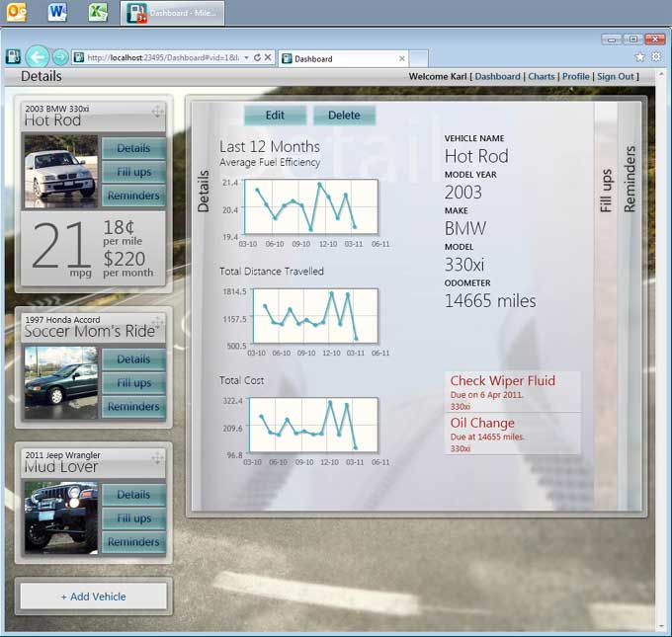Open Fill ups for Hot Rod
This screenshot has width=672, height=637.
133,172
